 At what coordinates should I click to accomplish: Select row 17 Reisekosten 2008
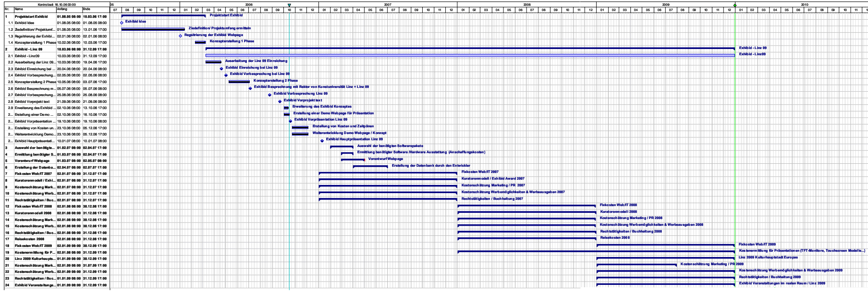[x=56, y=239]
